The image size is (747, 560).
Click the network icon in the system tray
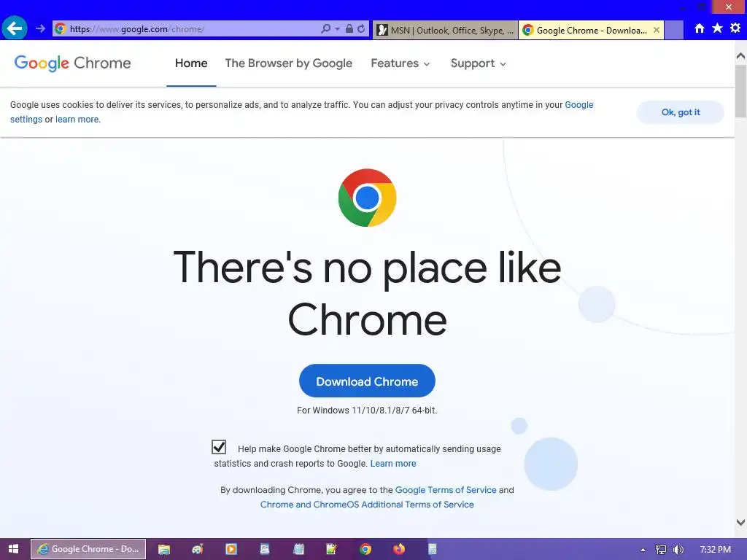(x=661, y=550)
